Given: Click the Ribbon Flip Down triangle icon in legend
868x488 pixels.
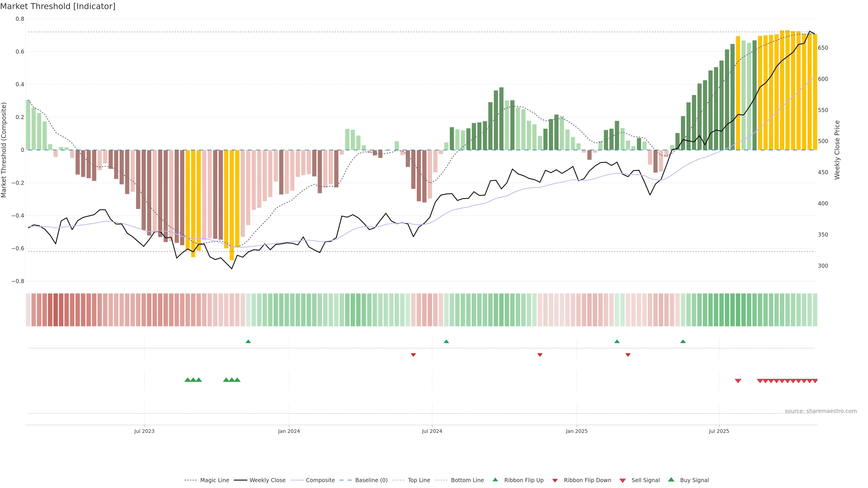Looking at the screenshot, I should [555, 481].
